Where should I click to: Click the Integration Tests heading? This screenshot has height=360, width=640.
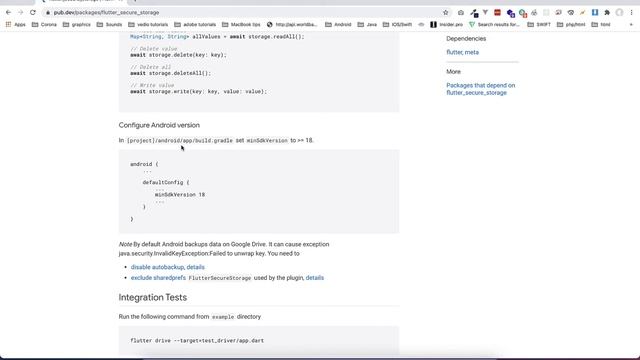(153, 297)
